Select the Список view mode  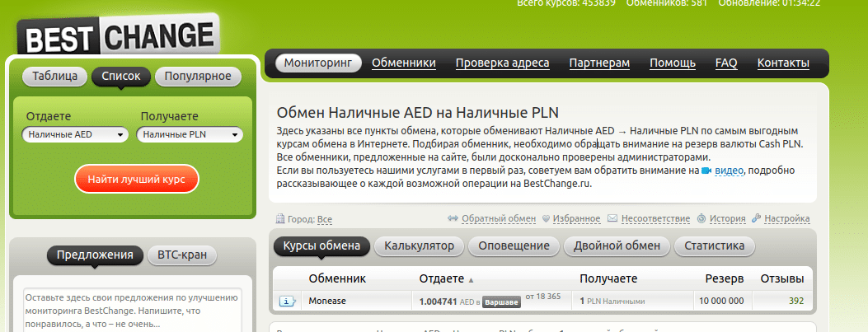point(121,77)
